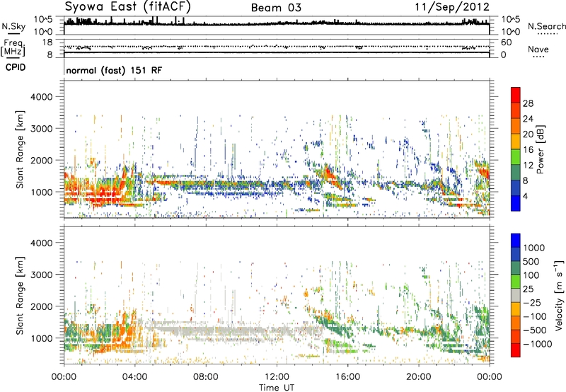Image resolution: width=566 pixels, height=392 pixels.
Task: Click the "Power [dB]" colorbar title
Action: pos(541,149)
